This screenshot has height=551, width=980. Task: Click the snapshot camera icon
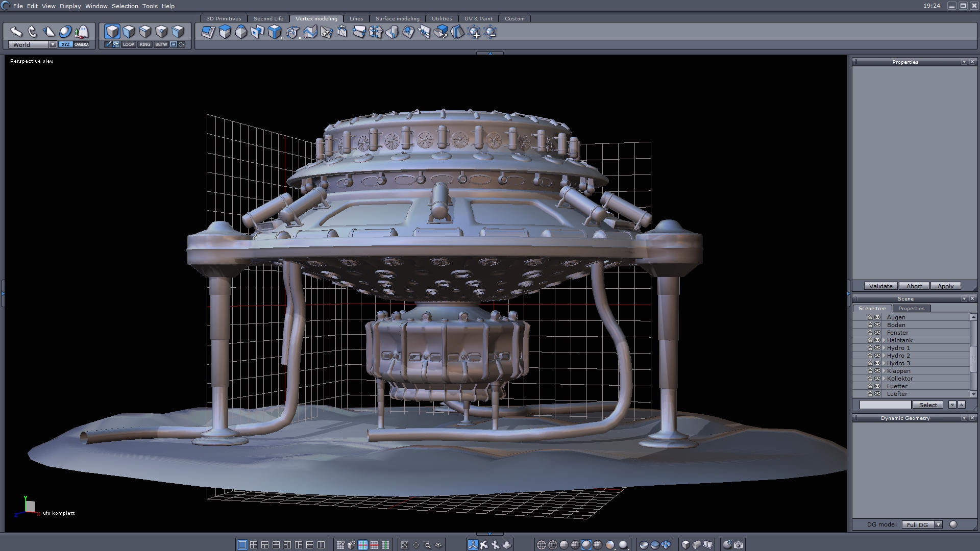point(739,545)
